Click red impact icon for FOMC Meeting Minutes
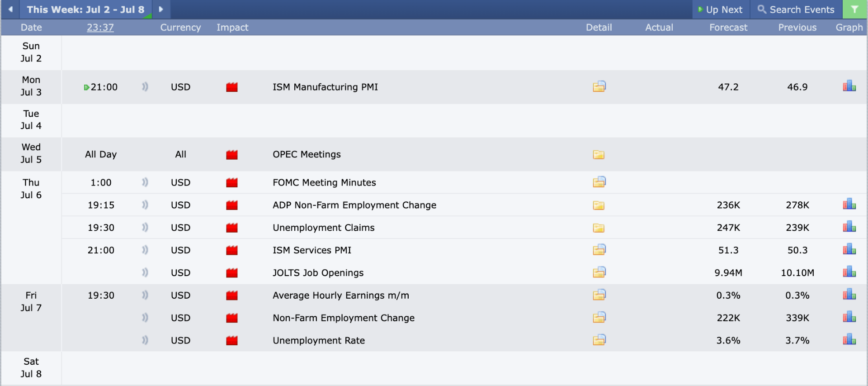Image resolution: width=868 pixels, height=386 pixels. pos(232,182)
